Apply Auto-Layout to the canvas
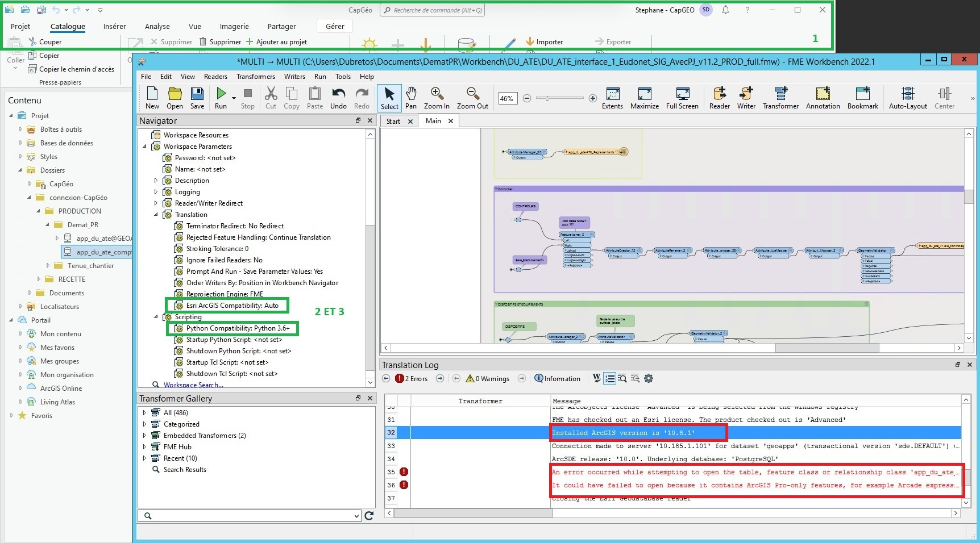980x543 pixels. point(908,98)
